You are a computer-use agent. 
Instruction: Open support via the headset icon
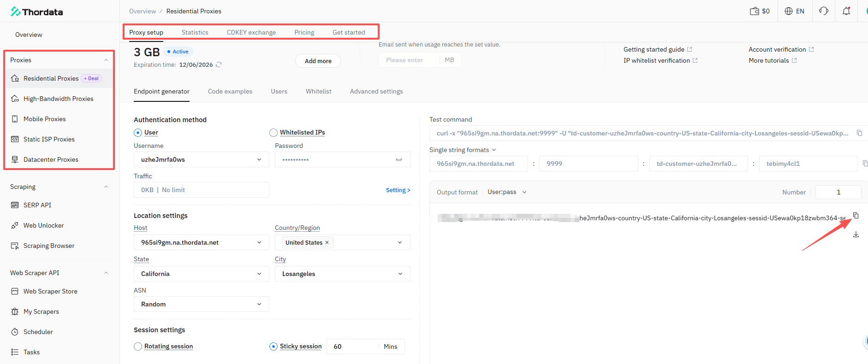pyautogui.click(x=824, y=11)
